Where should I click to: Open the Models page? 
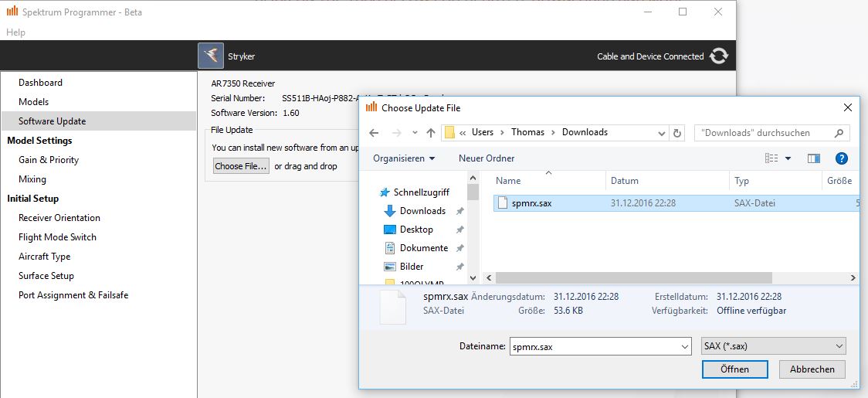coord(33,102)
